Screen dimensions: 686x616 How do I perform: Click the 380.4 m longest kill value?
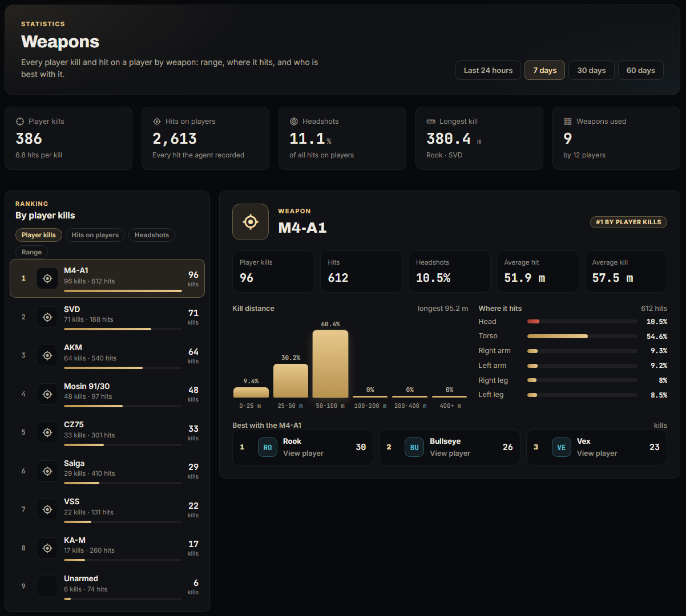click(454, 139)
